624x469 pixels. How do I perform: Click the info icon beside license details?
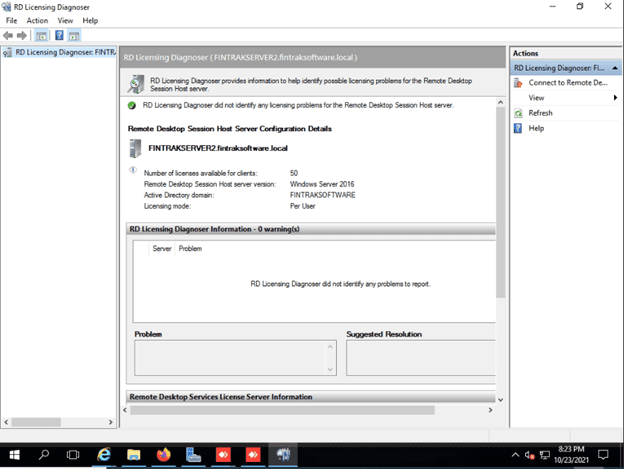pos(133,170)
